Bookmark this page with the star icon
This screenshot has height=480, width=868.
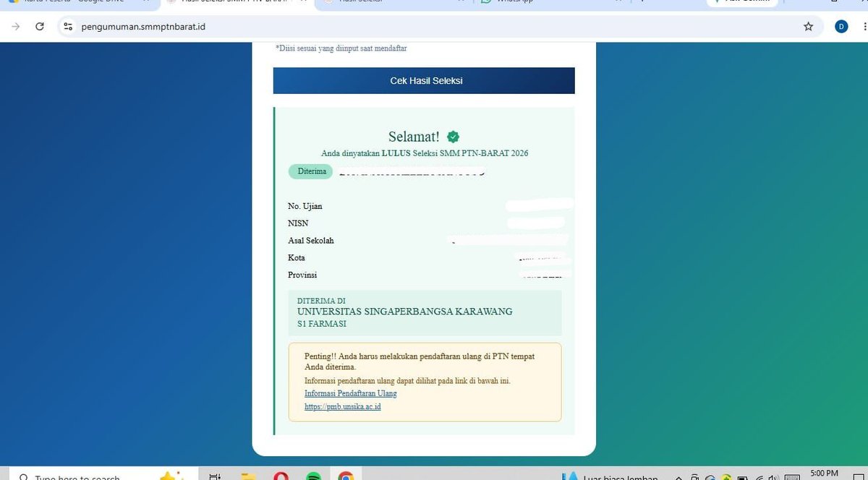(x=808, y=26)
